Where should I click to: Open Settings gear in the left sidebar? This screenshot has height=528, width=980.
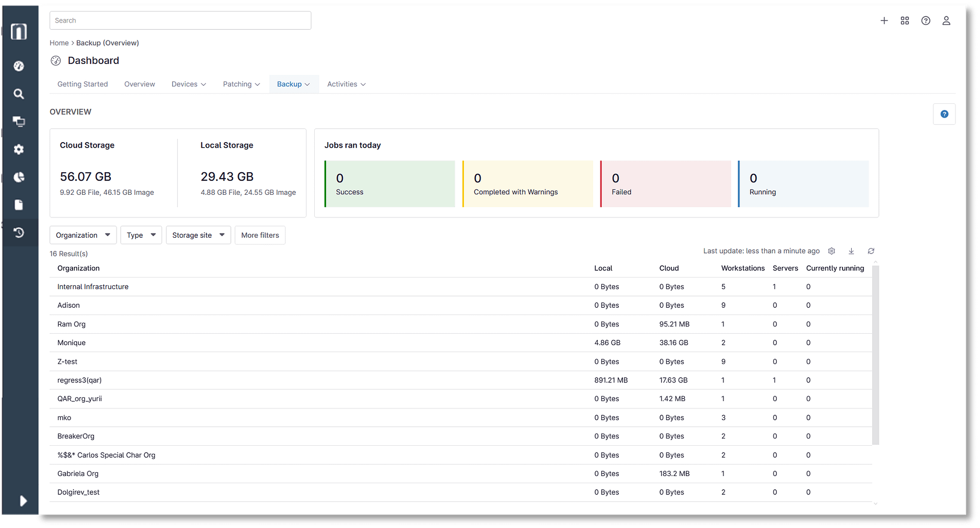pos(19,149)
